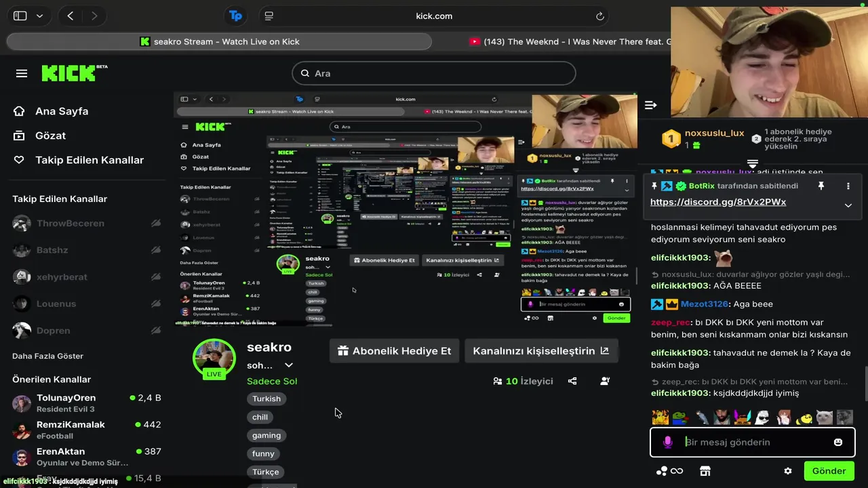Click the purple microphone icon in chat box
Viewport: 868px width, 488px height.
[667, 442]
